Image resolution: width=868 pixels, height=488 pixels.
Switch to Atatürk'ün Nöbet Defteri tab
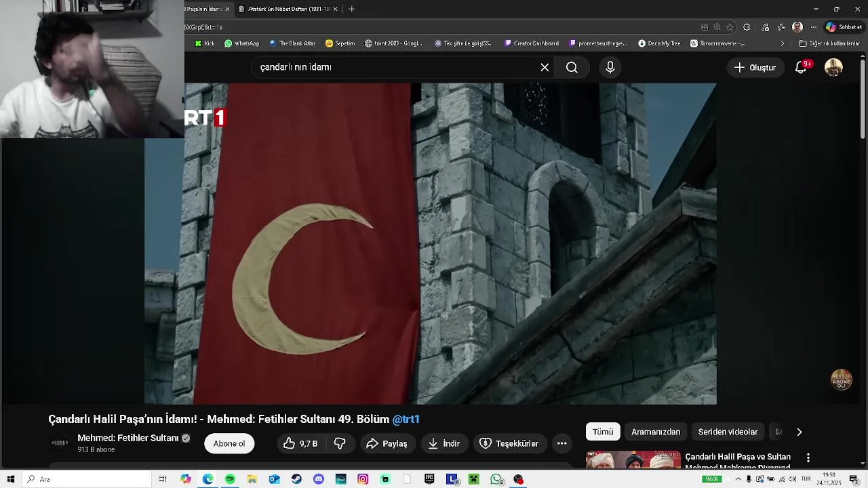(288, 9)
